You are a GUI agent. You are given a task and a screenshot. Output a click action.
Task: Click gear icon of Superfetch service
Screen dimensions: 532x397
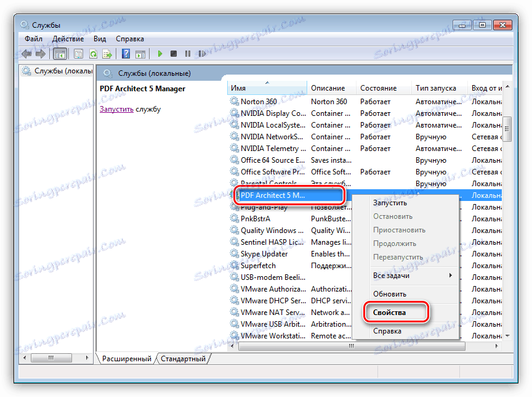pos(234,265)
